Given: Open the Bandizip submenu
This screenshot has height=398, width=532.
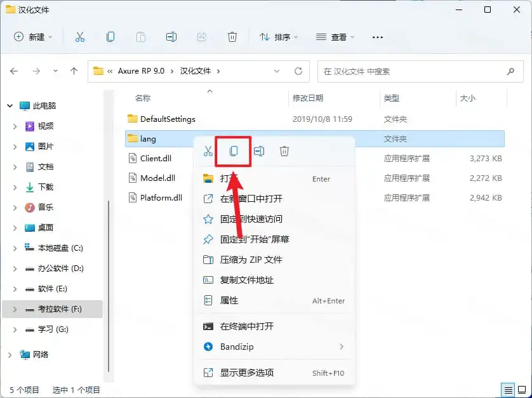Looking at the screenshot, I should click(x=274, y=347).
